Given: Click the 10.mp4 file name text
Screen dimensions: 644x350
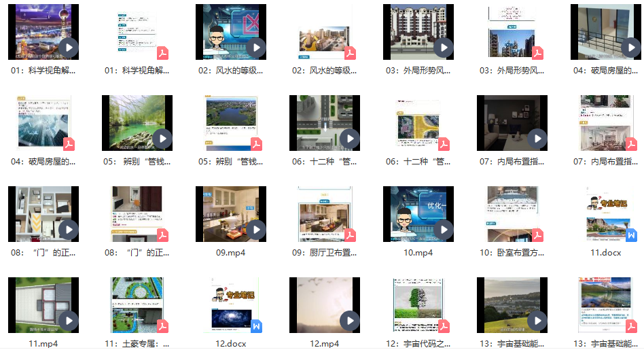Looking at the screenshot, I should pos(418,253).
